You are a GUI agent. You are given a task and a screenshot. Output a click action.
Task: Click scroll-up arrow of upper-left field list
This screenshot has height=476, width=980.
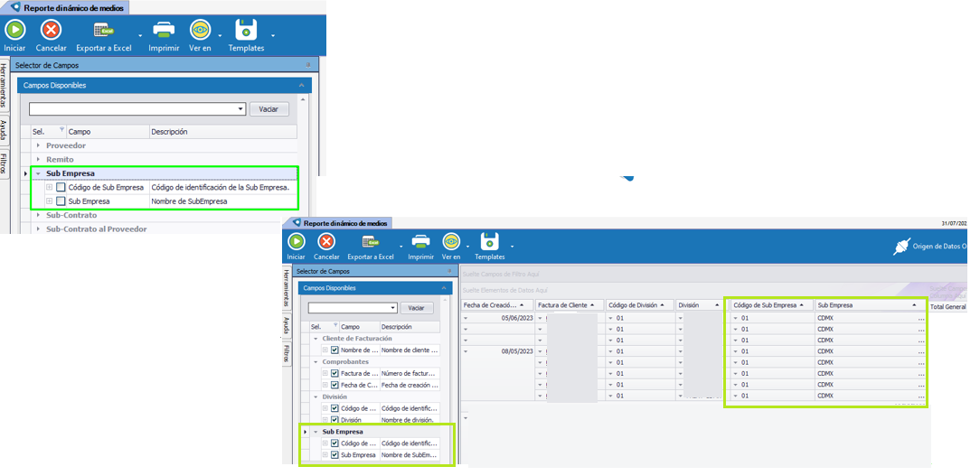click(304, 99)
